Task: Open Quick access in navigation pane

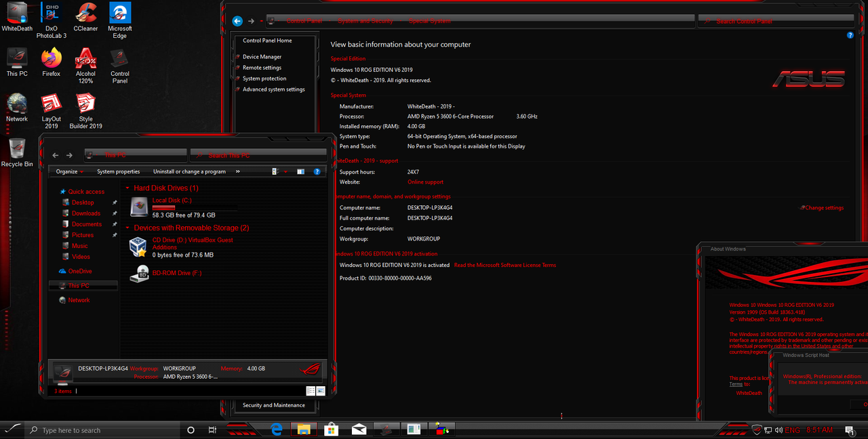Action: (86, 192)
